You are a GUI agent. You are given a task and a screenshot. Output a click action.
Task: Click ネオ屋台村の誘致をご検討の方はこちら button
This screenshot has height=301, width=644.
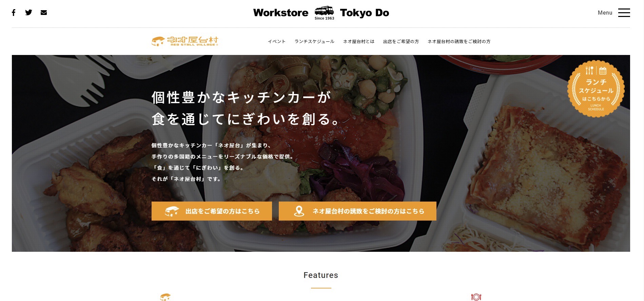[357, 211]
